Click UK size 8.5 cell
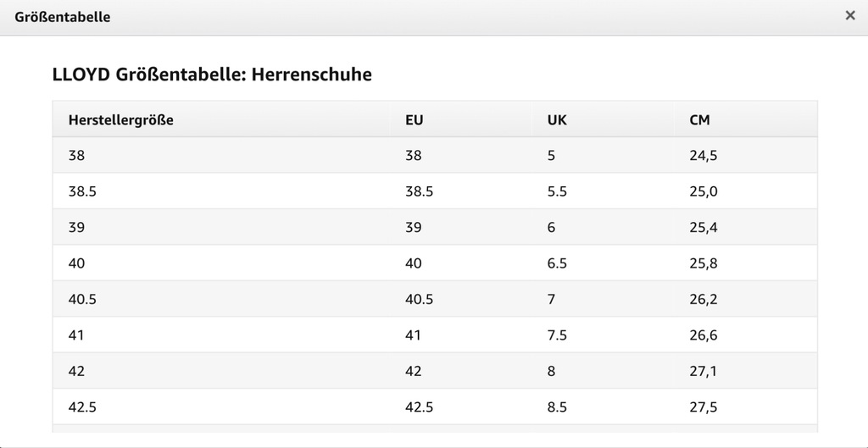The width and height of the screenshot is (868, 448). click(557, 407)
